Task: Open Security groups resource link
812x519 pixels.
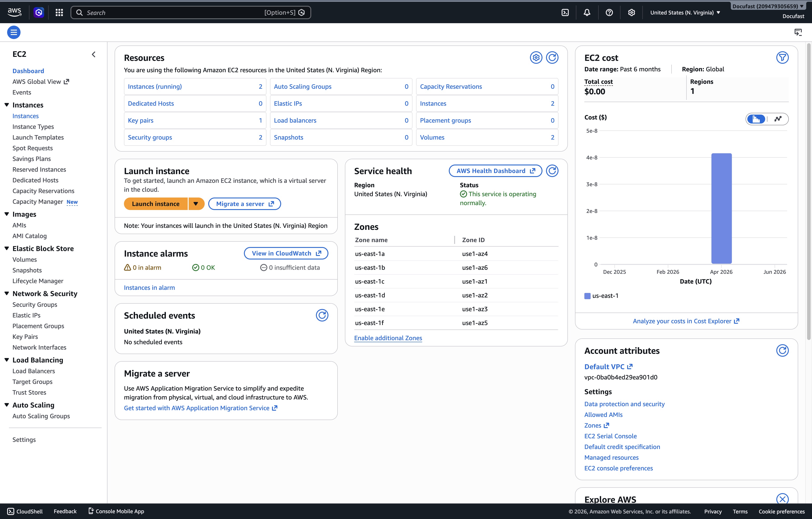Action: tap(150, 137)
